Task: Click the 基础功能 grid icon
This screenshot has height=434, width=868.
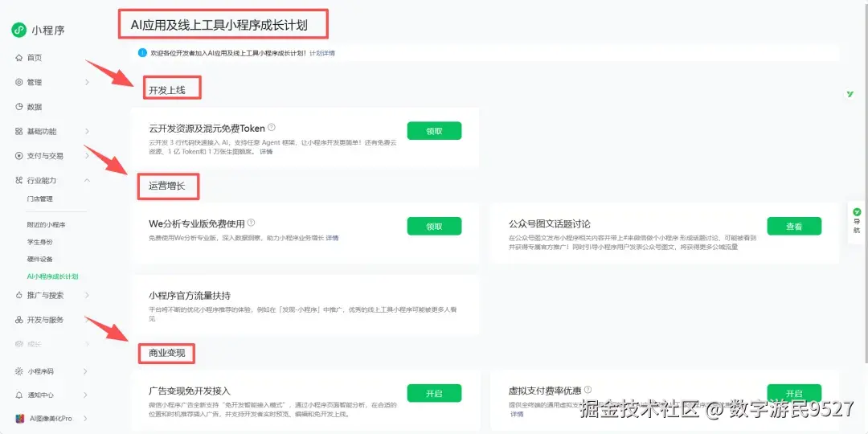Action: pos(18,131)
